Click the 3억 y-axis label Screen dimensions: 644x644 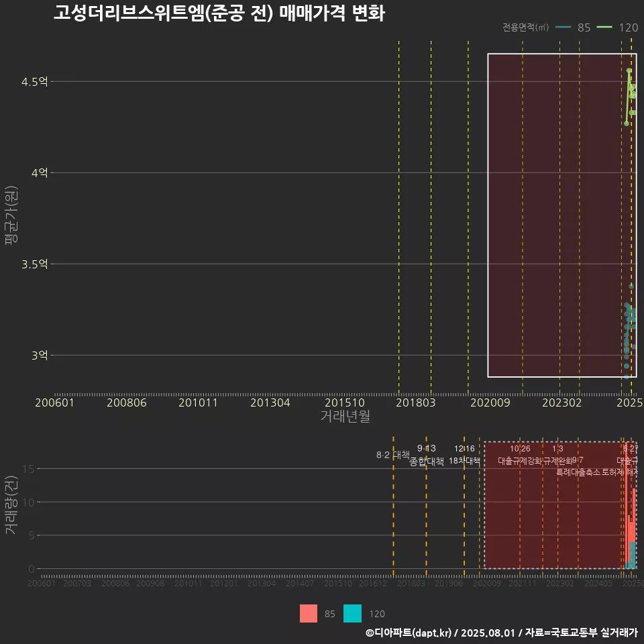(x=40, y=356)
